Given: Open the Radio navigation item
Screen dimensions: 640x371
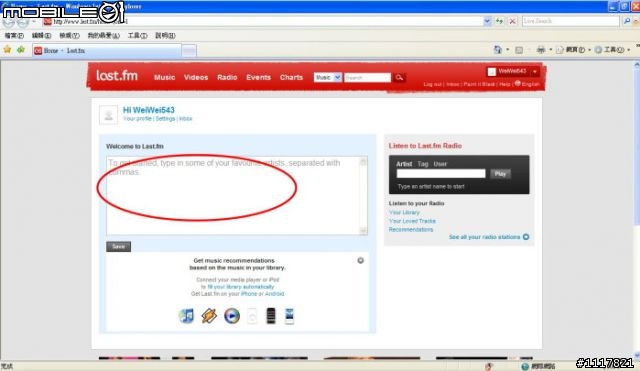Looking at the screenshot, I should click(227, 77).
